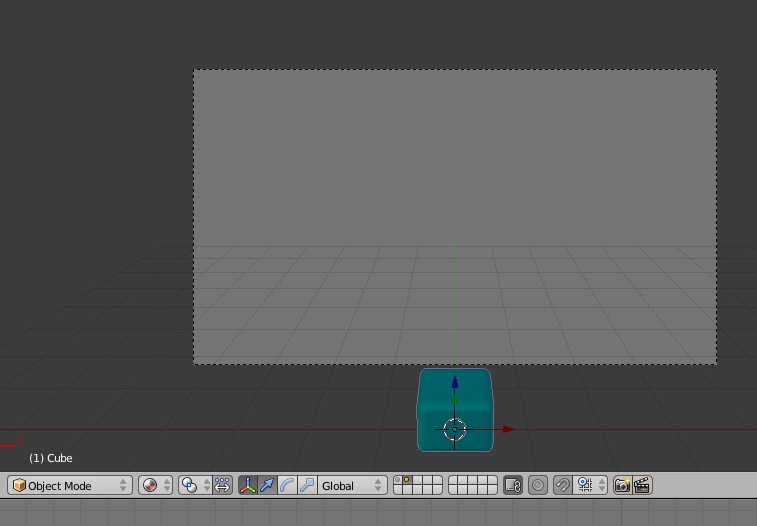Click the green Y-axis manipulator handle
757x526 pixels.
click(455, 401)
